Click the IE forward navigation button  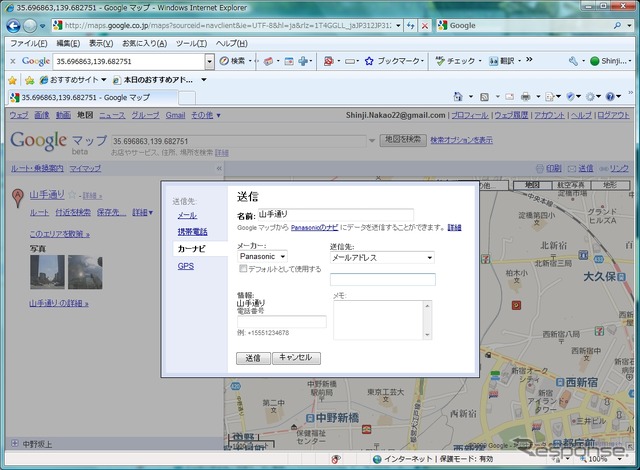tap(30, 26)
